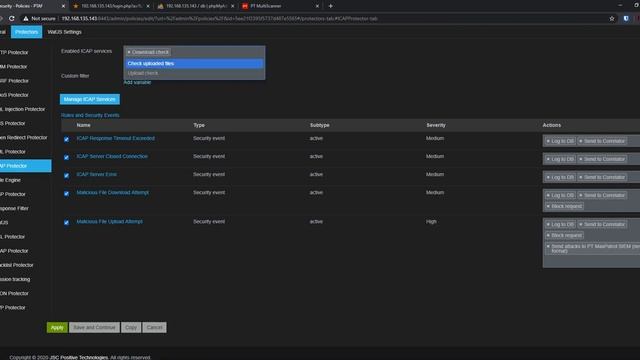
Task: Open the shield extension icon in toolbar
Action: click(626, 18)
